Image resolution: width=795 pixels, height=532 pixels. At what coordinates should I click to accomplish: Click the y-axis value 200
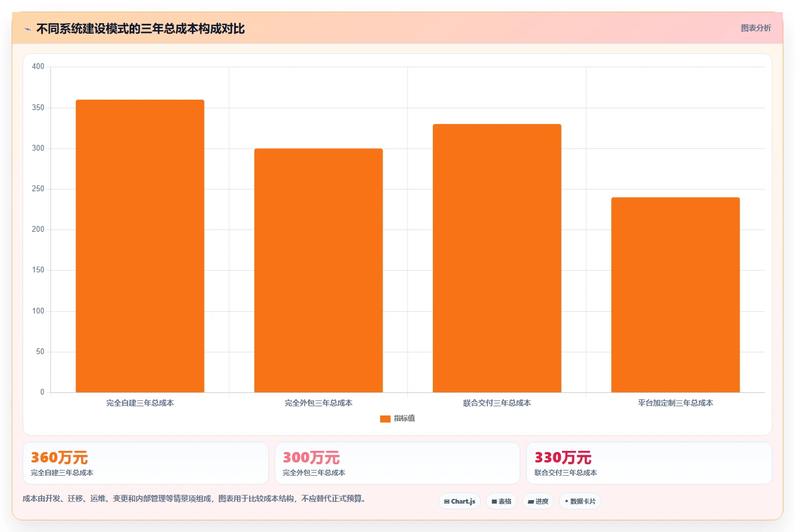click(38, 229)
